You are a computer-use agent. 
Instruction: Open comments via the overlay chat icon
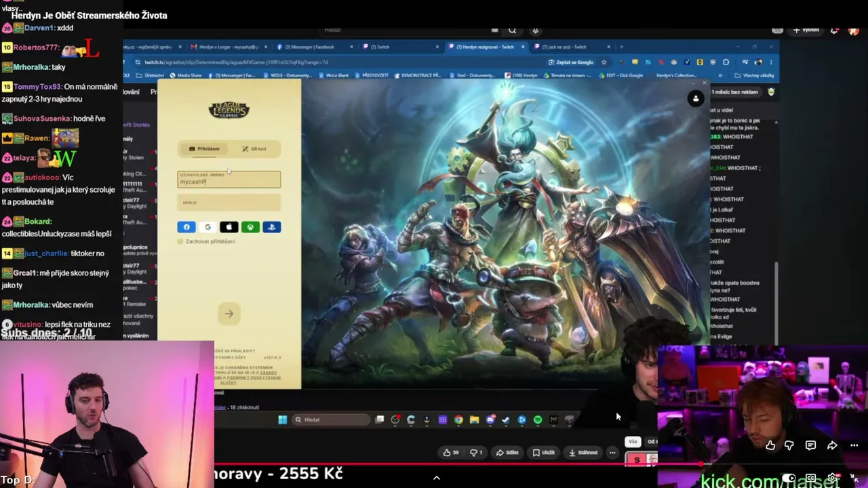tap(810, 445)
